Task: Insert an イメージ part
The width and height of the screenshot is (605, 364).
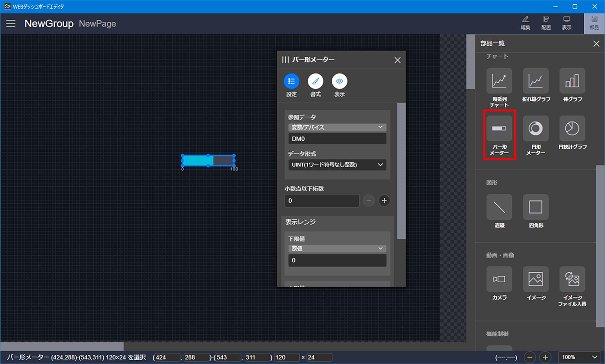Action: 536,279
